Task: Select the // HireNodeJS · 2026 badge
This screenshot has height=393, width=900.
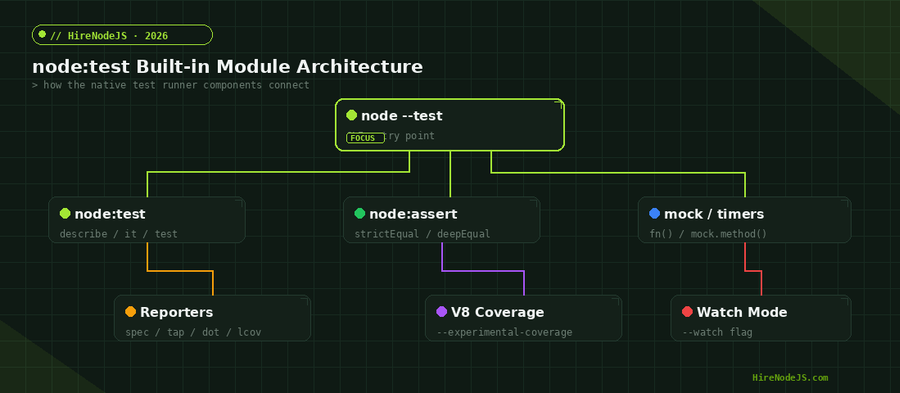Action: click(x=122, y=35)
